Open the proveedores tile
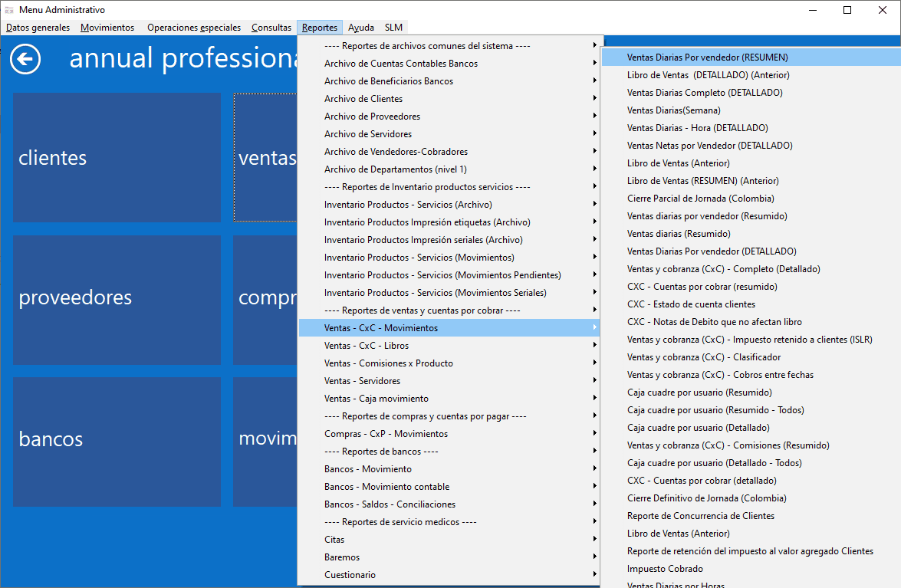 click(117, 299)
